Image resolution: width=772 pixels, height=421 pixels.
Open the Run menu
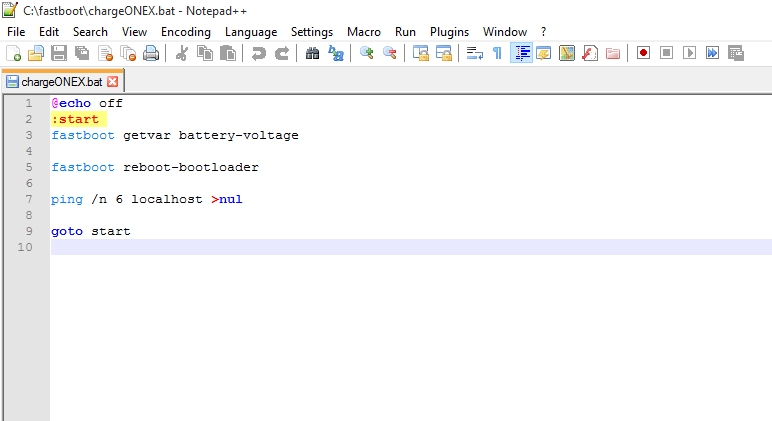click(x=405, y=32)
